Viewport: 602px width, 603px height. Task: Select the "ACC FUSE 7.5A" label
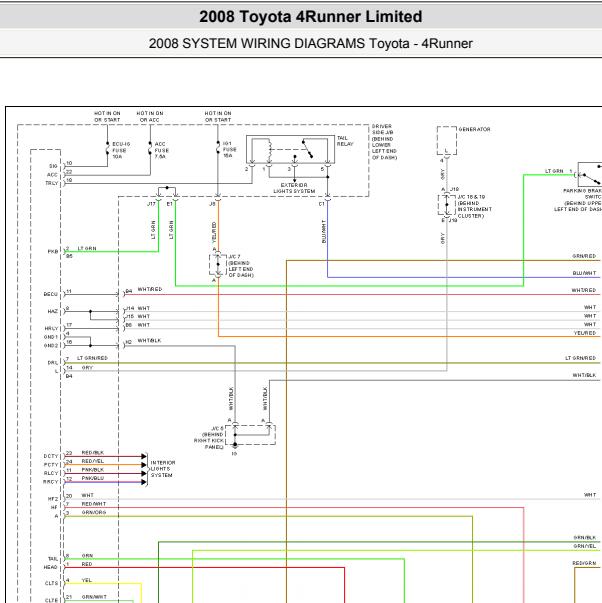click(162, 150)
